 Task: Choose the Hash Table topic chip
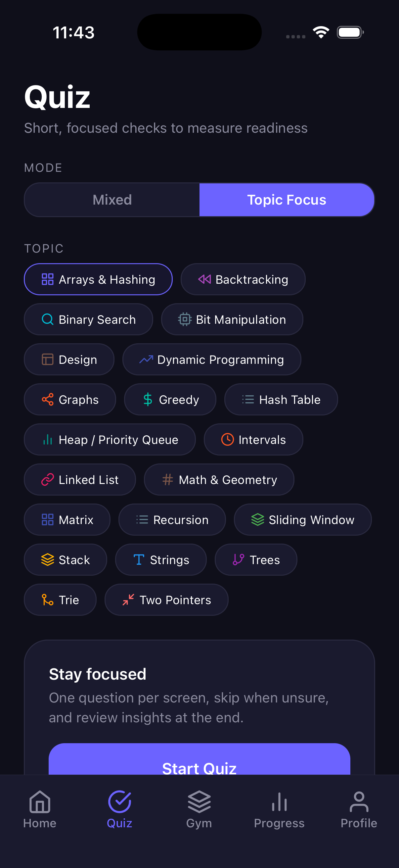click(x=281, y=400)
